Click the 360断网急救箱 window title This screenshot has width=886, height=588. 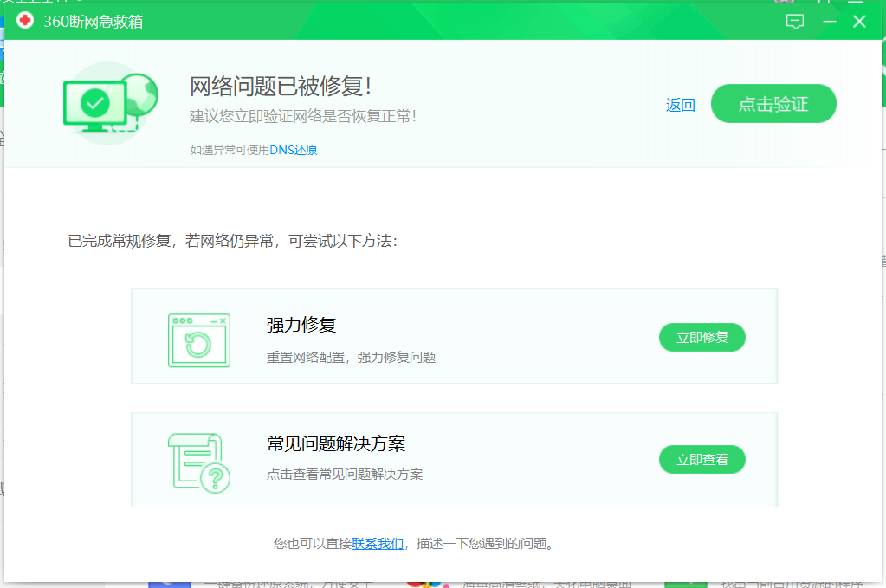pos(94,22)
